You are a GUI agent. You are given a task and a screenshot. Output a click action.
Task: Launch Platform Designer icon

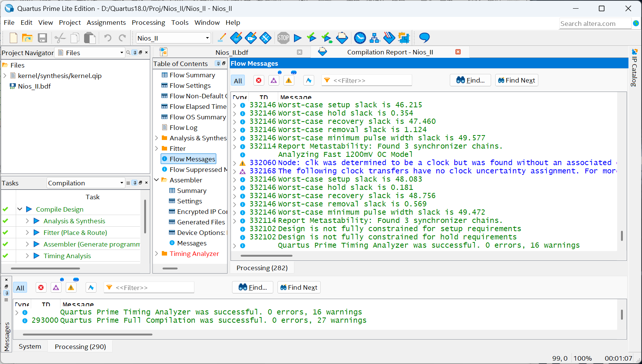click(404, 38)
